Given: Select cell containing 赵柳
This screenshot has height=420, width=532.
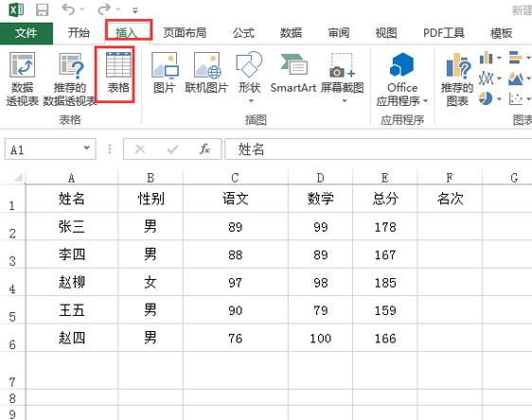Looking at the screenshot, I should (72, 283).
